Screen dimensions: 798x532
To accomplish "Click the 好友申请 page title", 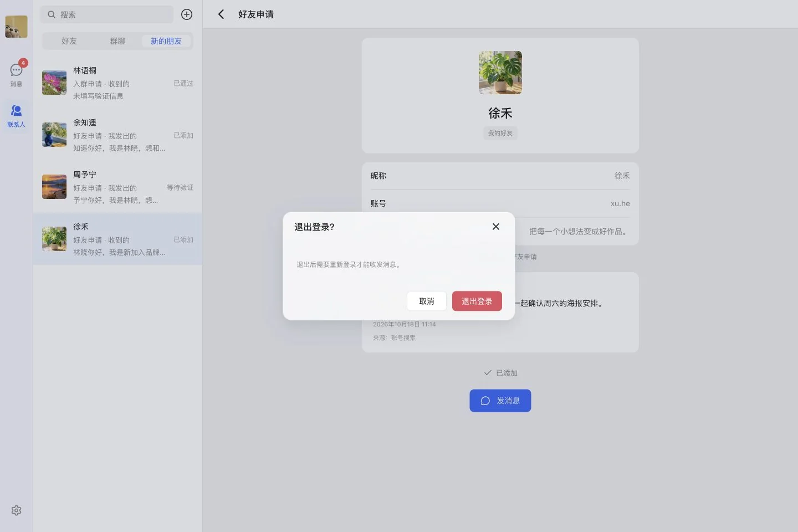I will (x=256, y=14).
